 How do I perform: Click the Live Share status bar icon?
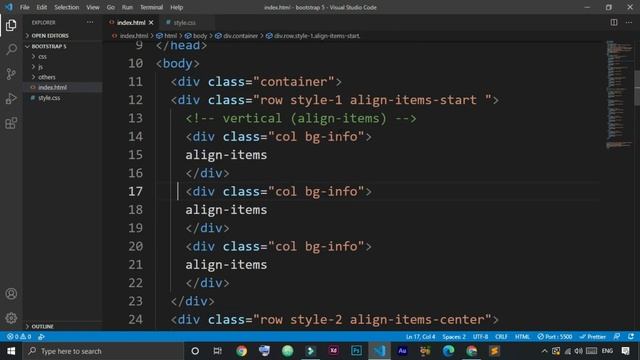(41, 337)
